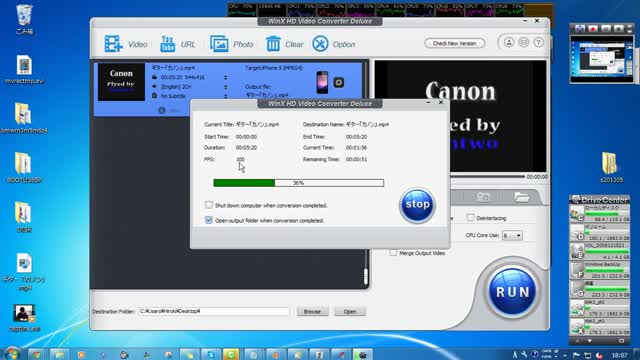
Task: Open the snapshot folder icon under preview
Action: (521, 197)
